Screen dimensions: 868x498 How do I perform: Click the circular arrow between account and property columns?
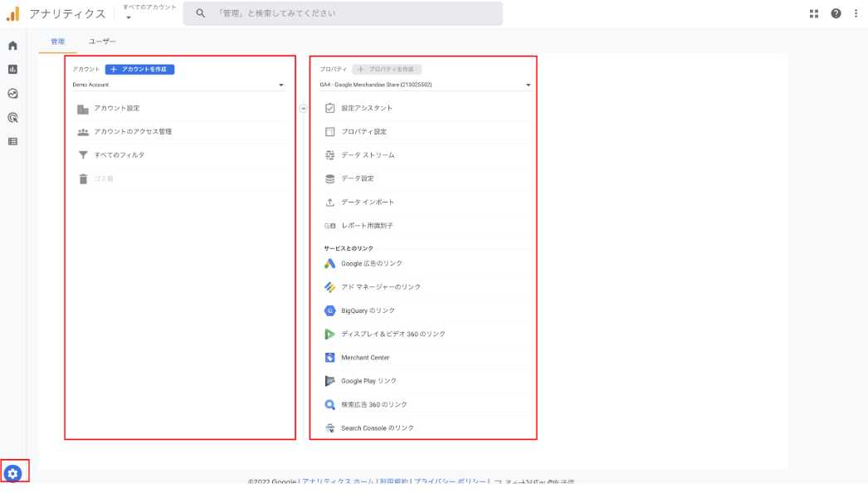tap(304, 109)
